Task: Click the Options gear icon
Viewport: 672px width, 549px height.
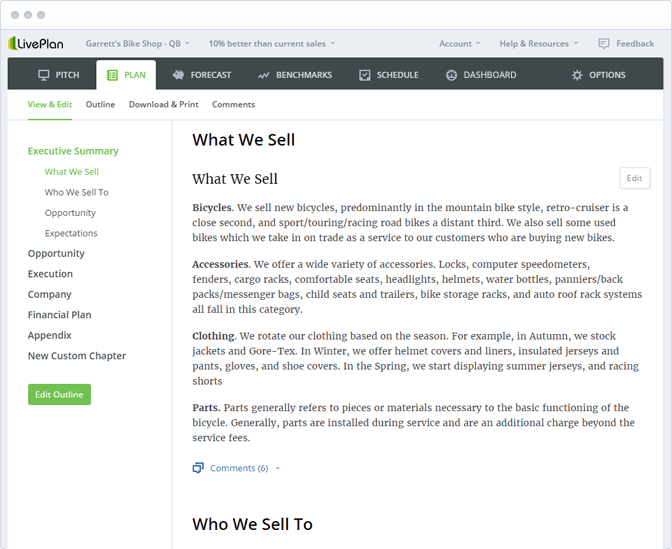Action: pyautogui.click(x=577, y=75)
